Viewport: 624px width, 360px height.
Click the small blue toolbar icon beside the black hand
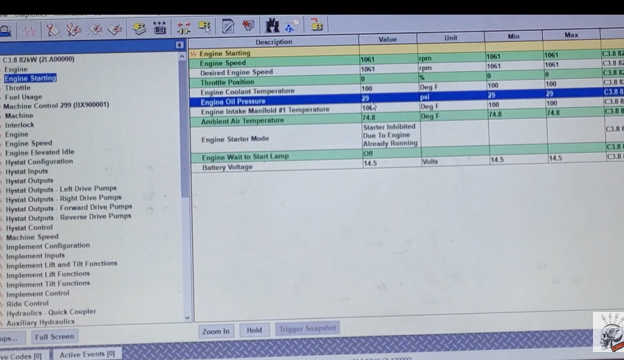(291, 26)
